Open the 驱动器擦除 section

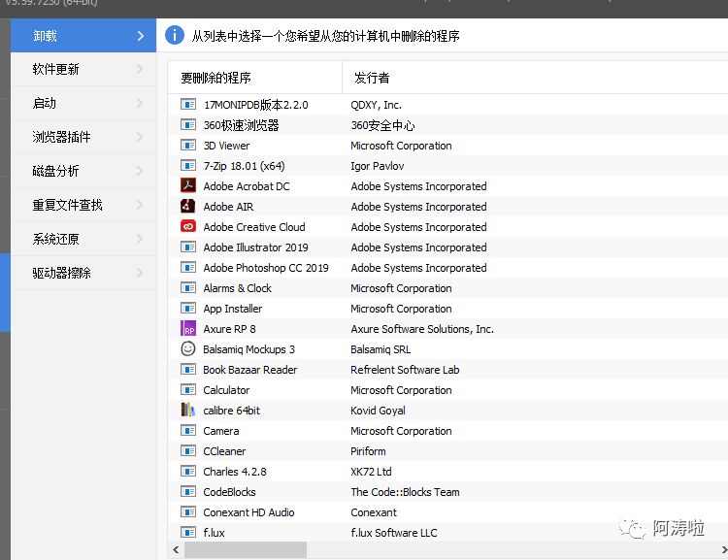pyautogui.click(x=83, y=273)
